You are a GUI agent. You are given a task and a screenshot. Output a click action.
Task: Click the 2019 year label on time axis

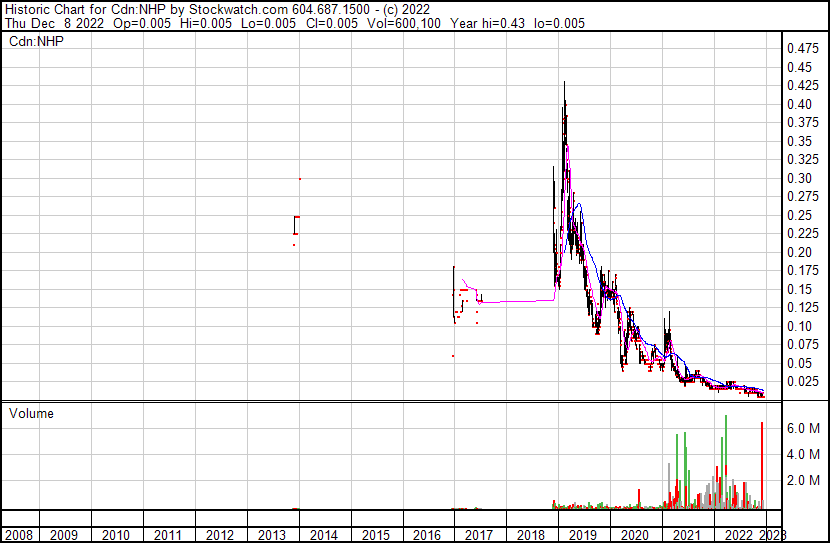coord(583,535)
